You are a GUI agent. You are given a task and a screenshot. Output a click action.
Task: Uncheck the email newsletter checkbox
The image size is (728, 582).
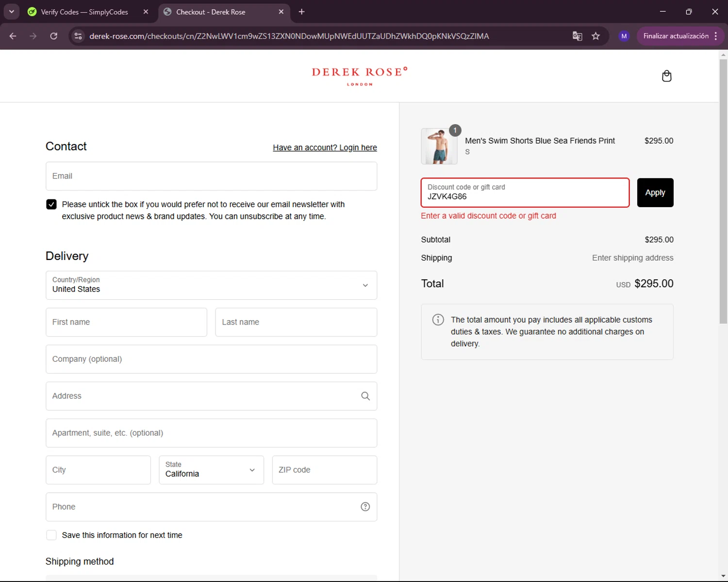(x=51, y=204)
